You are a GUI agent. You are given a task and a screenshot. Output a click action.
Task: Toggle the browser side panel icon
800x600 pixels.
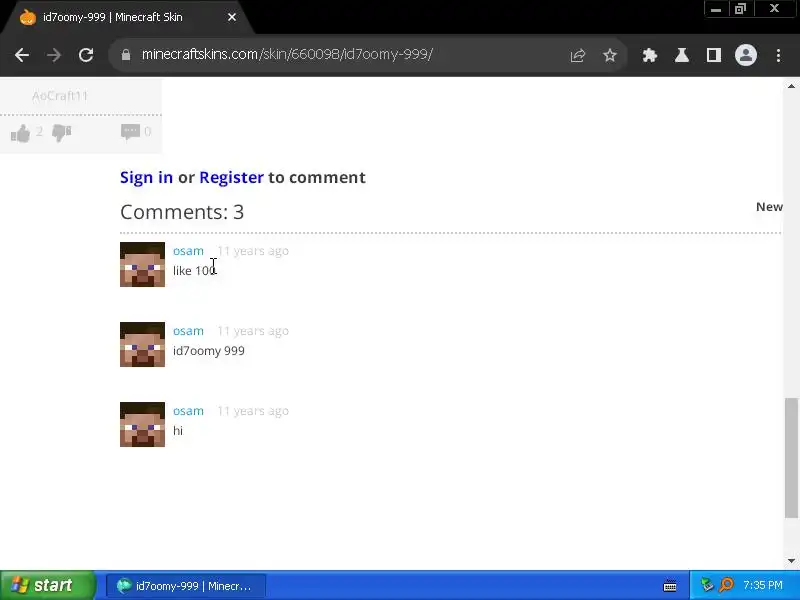(x=713, y=55)
